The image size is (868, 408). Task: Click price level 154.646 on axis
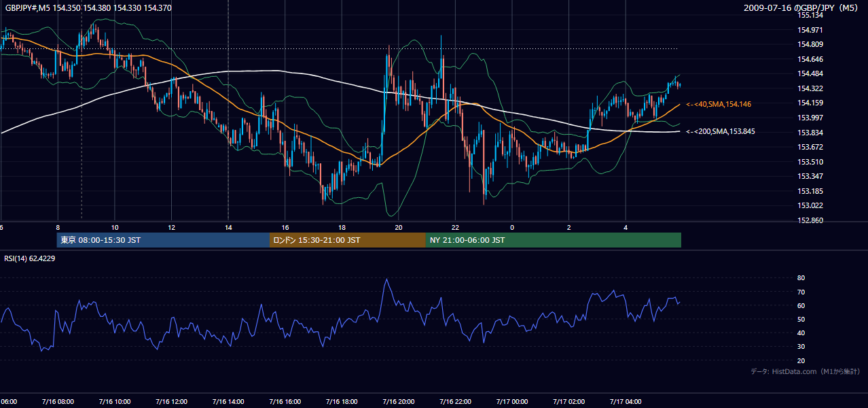(x=810, y=59)
